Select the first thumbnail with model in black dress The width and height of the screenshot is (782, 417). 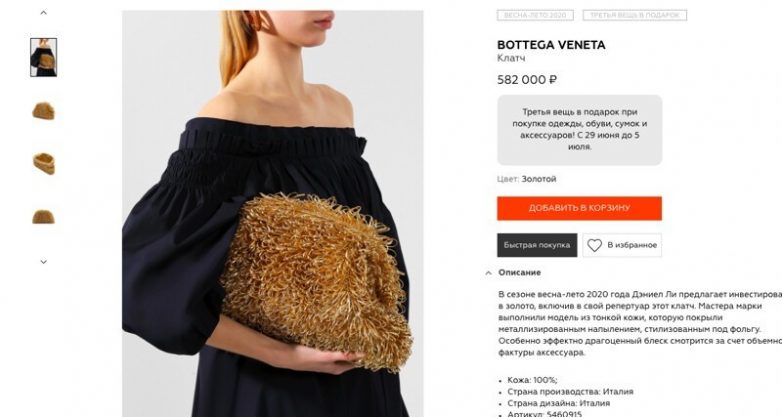pos(43,57)
